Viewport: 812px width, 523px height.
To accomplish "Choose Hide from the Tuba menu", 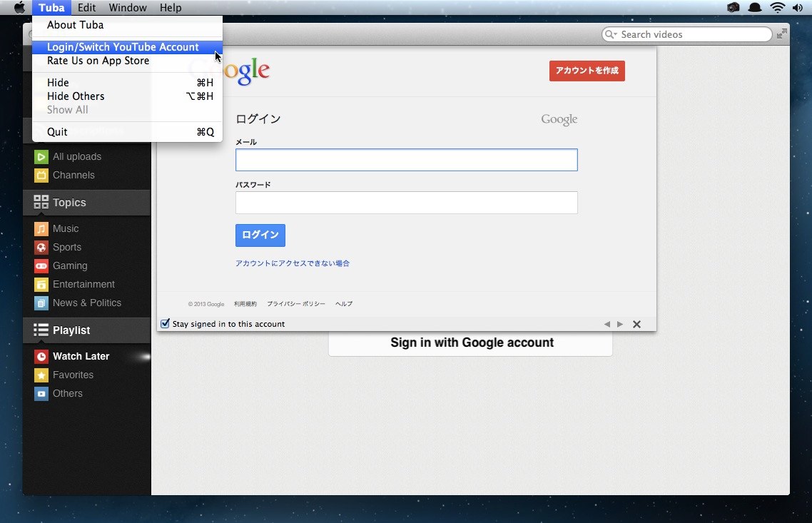I will pyautogui.click(x=128, y=82).
